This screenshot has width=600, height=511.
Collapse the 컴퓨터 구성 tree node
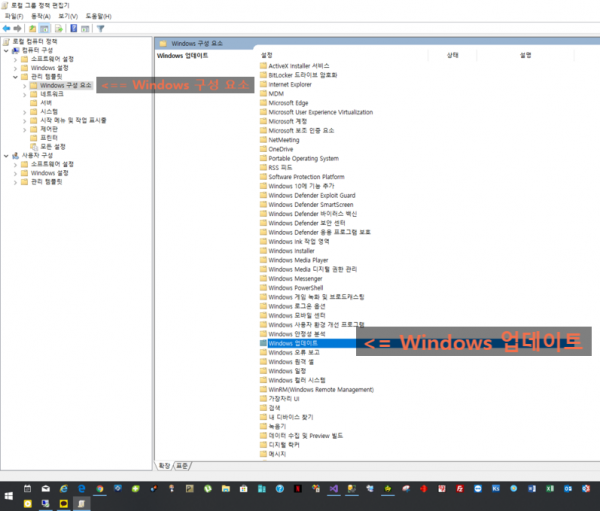pyautogui.click(x=6, y=51)
